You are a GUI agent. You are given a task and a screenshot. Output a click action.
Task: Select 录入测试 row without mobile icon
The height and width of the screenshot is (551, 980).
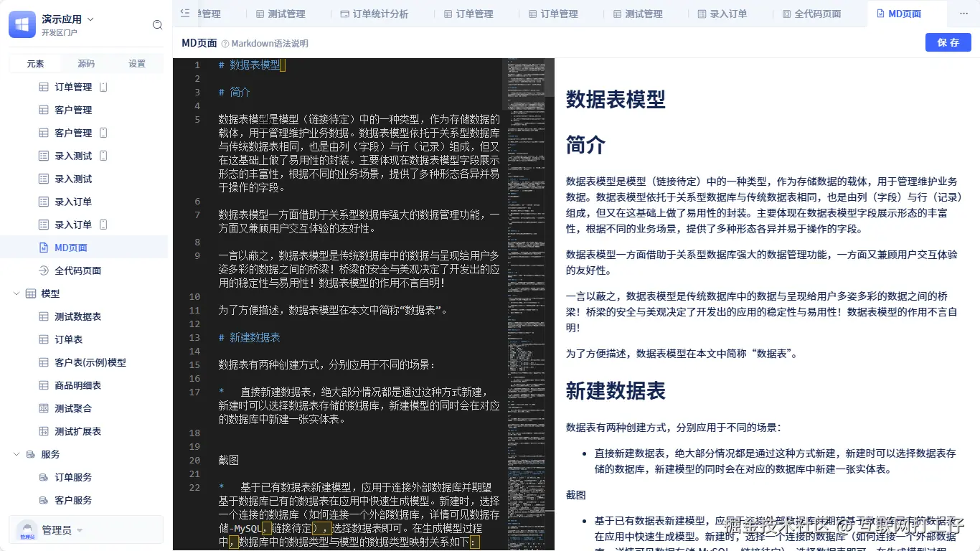tap(84, 179)
